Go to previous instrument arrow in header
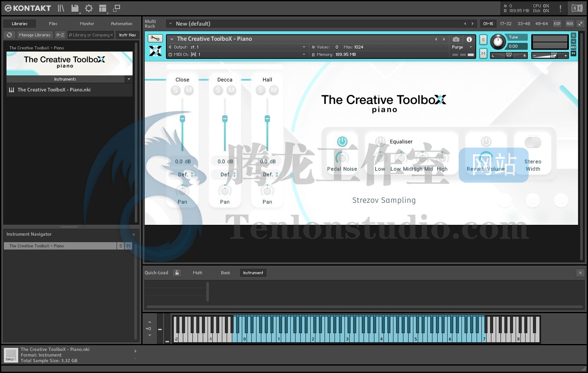The image size is (588, 373). point(436,39)
